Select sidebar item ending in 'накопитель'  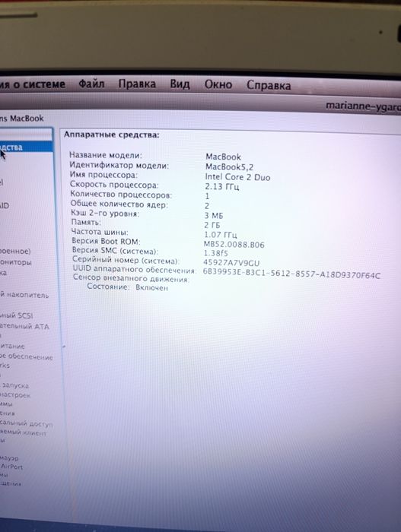(24, 295)
